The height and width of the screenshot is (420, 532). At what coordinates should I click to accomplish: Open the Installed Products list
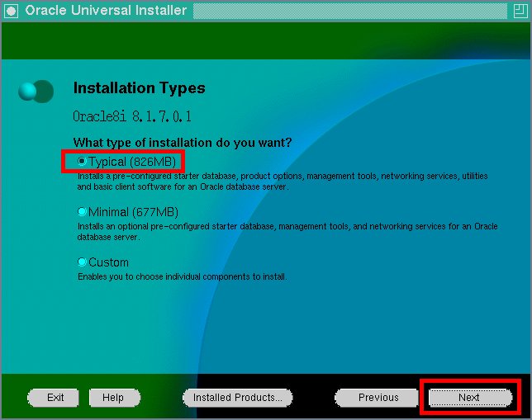(238, 397)
